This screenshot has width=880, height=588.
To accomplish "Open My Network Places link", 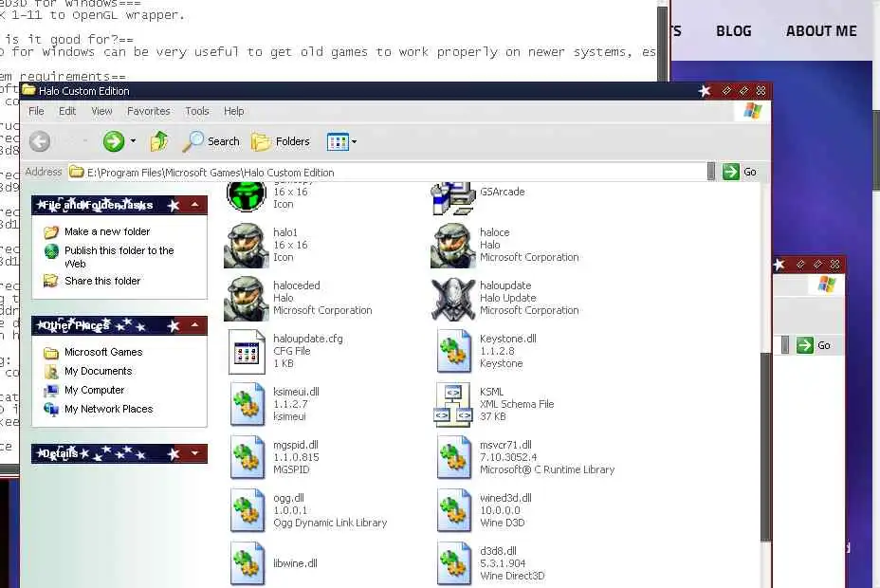I will click(x=108, y=410).
